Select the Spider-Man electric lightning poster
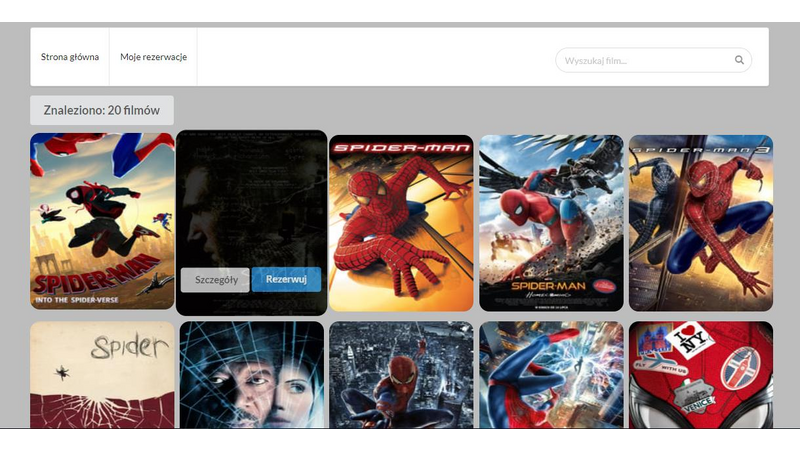The width and height of the screenshot is (800, 450). tap(551, 374)
